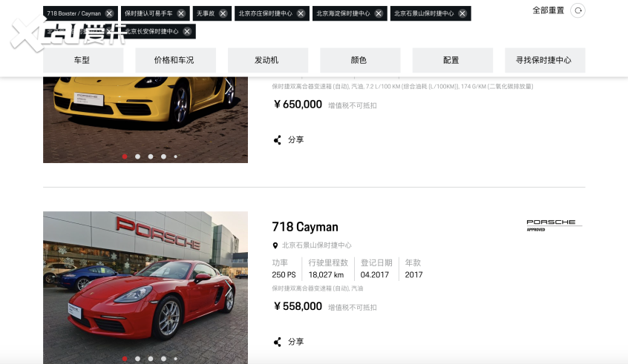Show next photo of red Cayman
The image size is (628, 364).
point(229,288)
